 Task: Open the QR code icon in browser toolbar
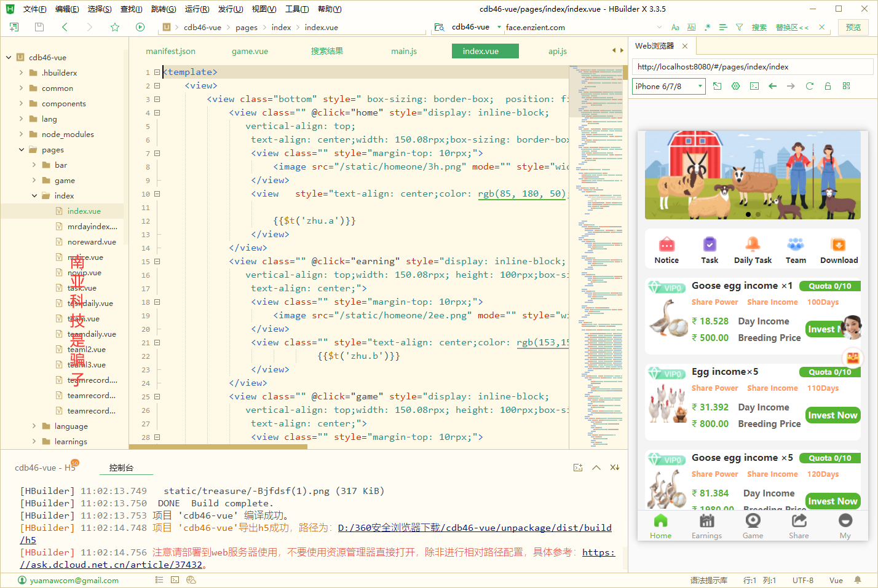point(846,87)
